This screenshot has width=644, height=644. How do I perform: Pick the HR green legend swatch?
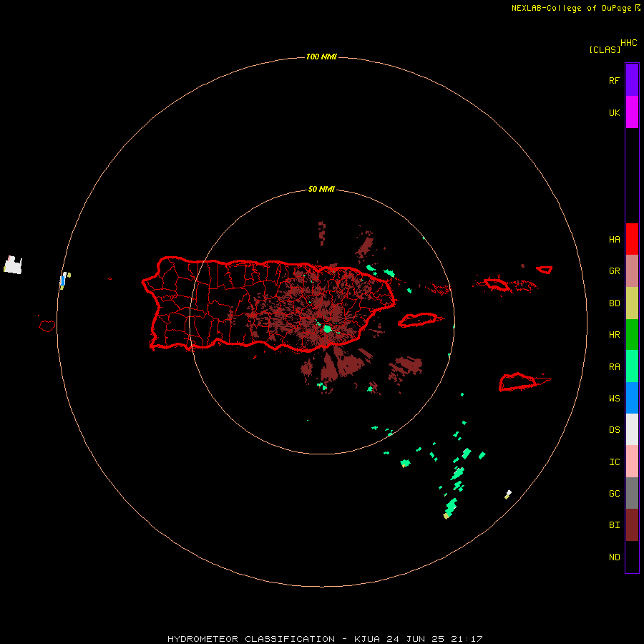pyautogui.click(x=632, y=335)
